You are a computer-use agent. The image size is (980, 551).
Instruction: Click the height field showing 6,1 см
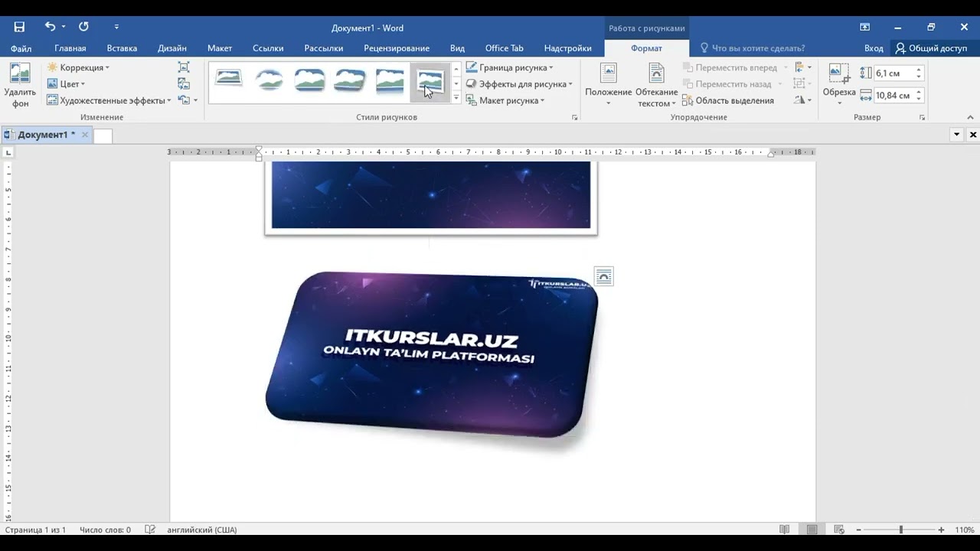point(893,73)
